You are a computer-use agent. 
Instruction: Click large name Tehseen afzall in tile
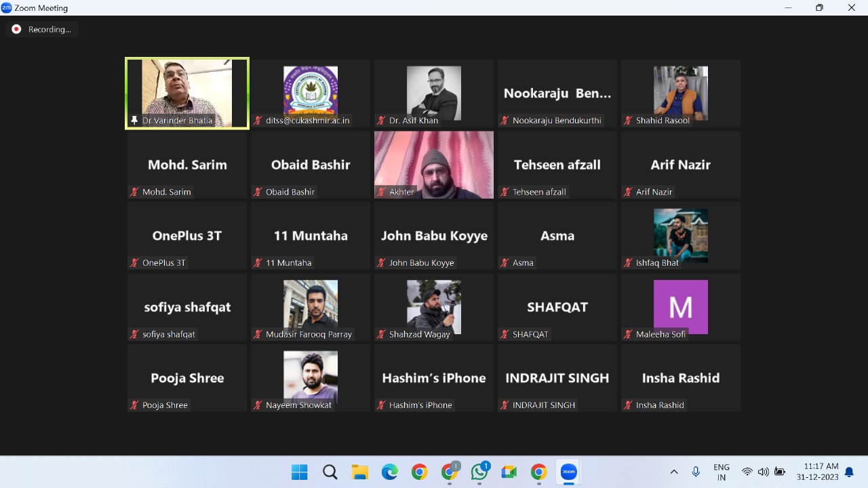point(557,165)
